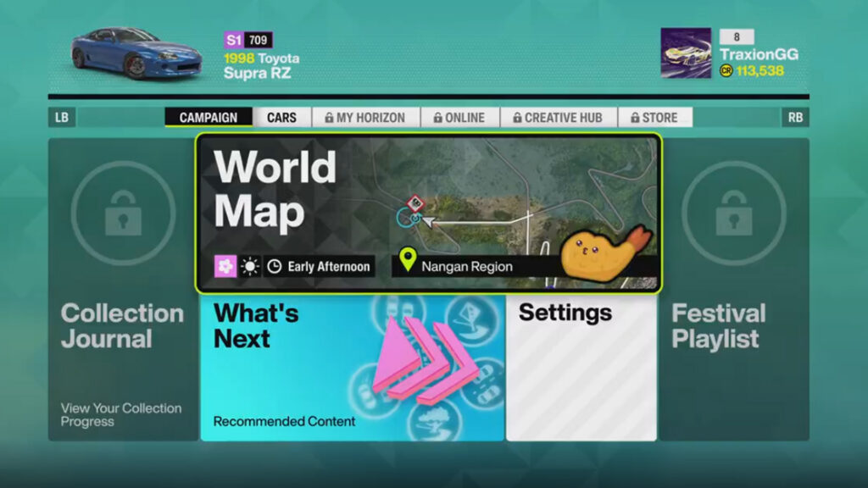
Task: Go to the Store tab
Action: tap(654, 118)
